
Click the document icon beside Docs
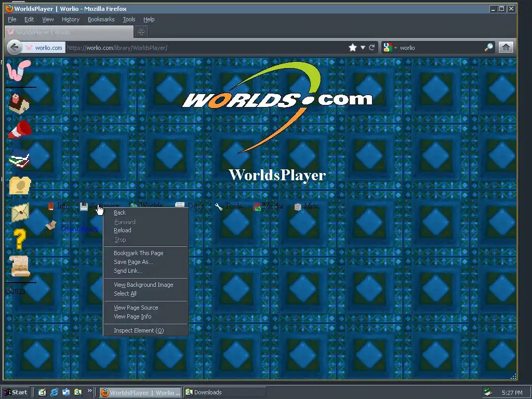point(179,205)
